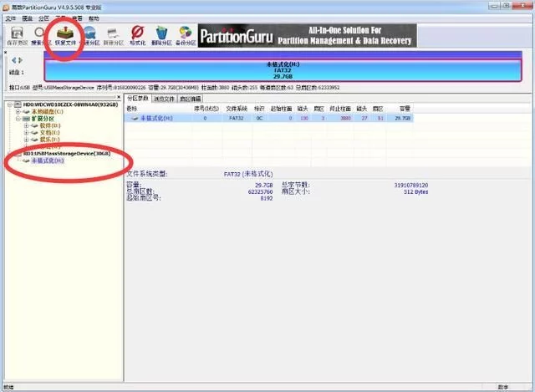Click the Entertainment (F:) drive icon

tap(34, 140)
